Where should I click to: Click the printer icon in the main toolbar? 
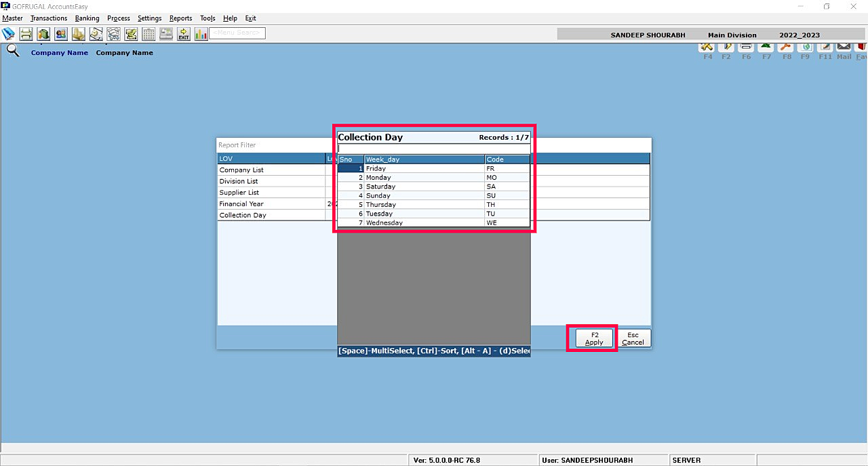click(26, 34)
